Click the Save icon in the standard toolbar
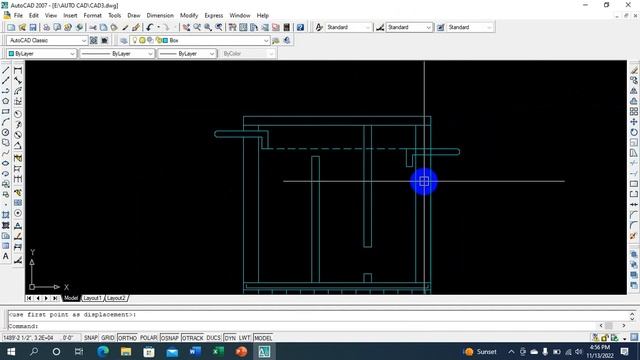 pyautogui.click(x=33, y=27)
